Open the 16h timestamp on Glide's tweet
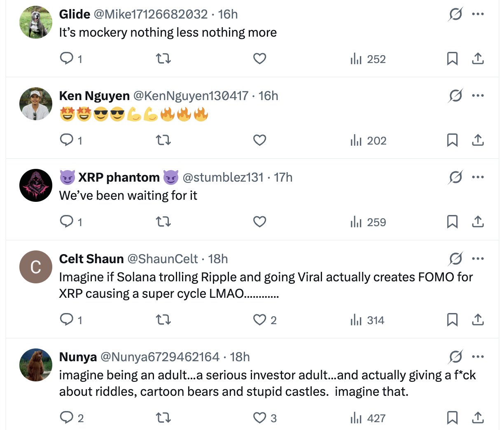504x430 pixels. (x=228, y=14)
